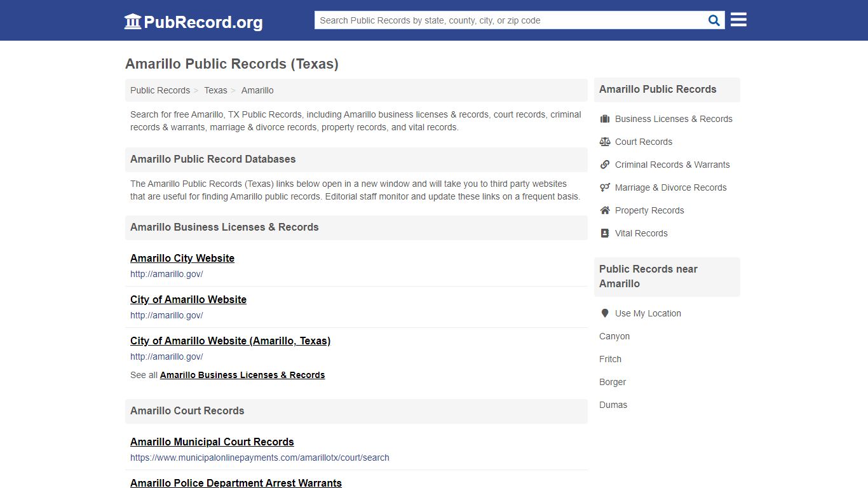Open nearby city Borger
Screen dimensions: 868x488
(613, 382)
